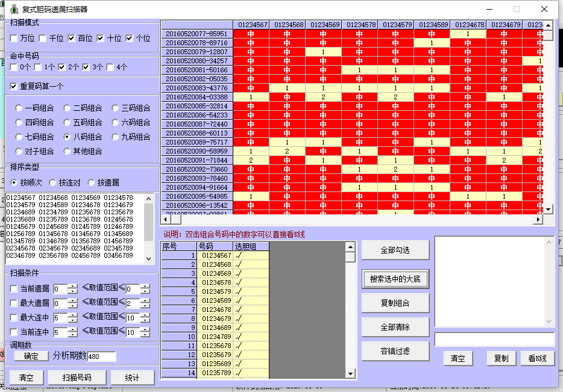Click up arrow of 当前遗漏 minimum spinner
563x392 pixels.
click(x=73, y=286)
